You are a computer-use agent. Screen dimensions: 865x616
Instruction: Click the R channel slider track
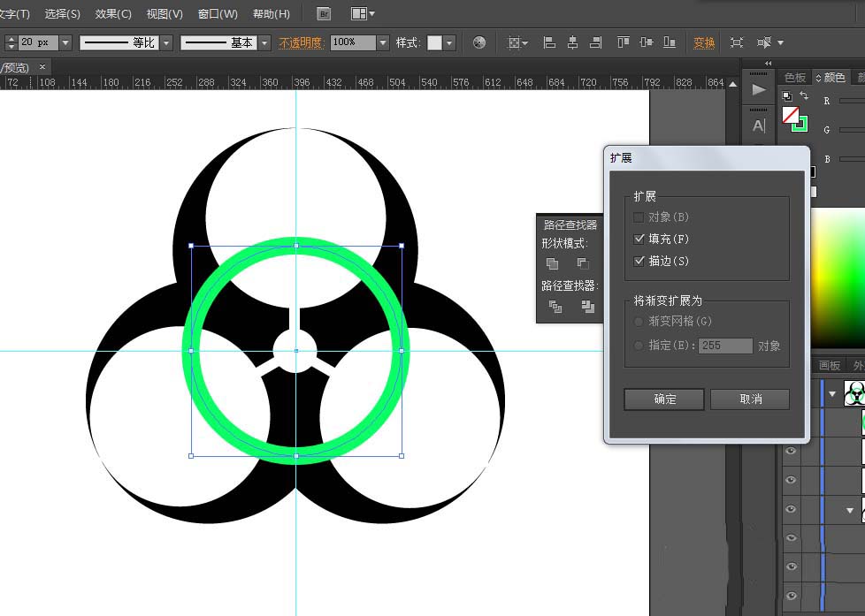click(x=852, y=101)
